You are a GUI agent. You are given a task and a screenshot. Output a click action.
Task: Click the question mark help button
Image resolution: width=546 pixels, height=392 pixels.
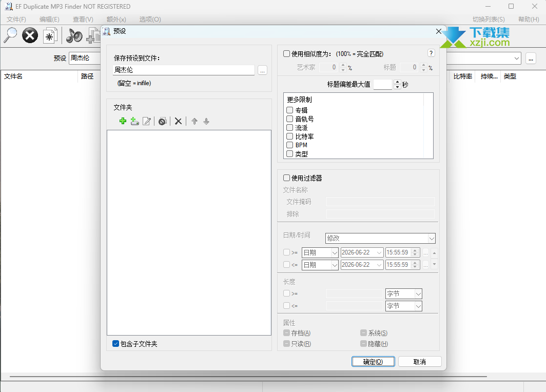(x=431, y=53)
